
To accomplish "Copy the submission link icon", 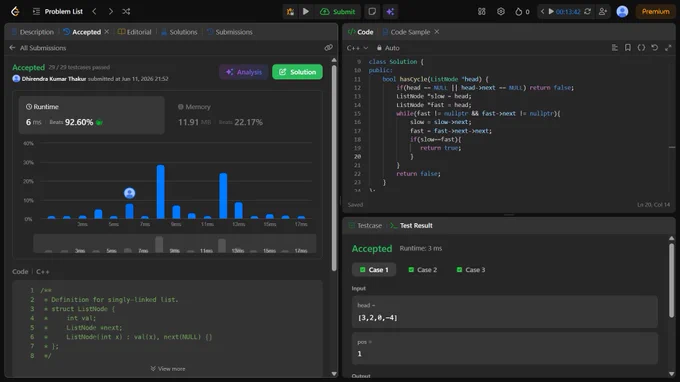I will click(328, 48).
